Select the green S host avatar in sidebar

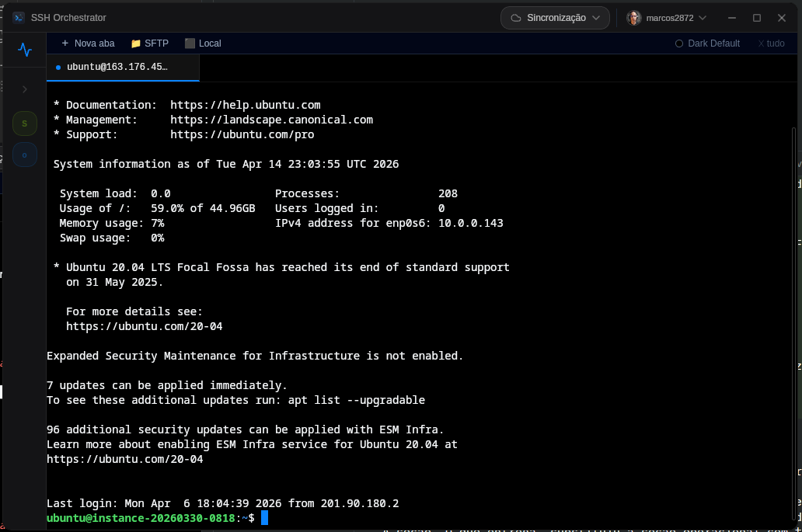24,123
